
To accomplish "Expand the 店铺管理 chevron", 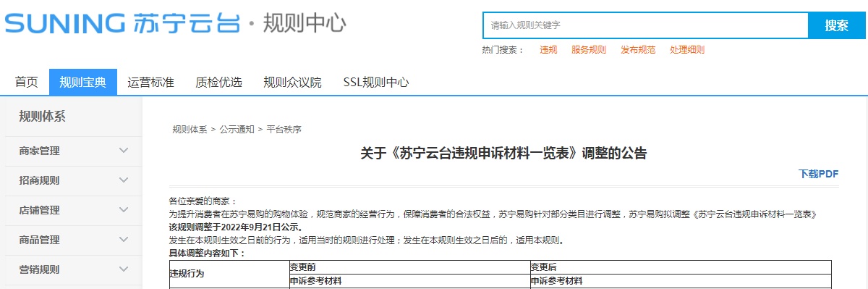I will (124, 210).
